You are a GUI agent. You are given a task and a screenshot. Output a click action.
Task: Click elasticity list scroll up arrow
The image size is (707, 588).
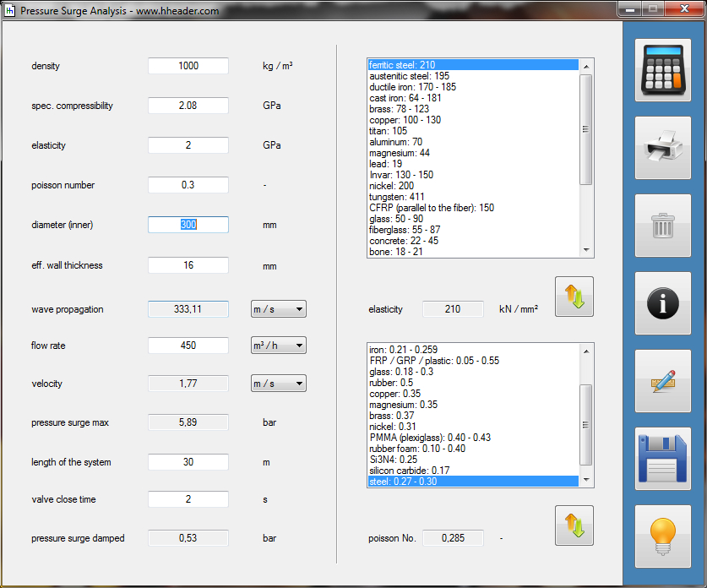586,66
